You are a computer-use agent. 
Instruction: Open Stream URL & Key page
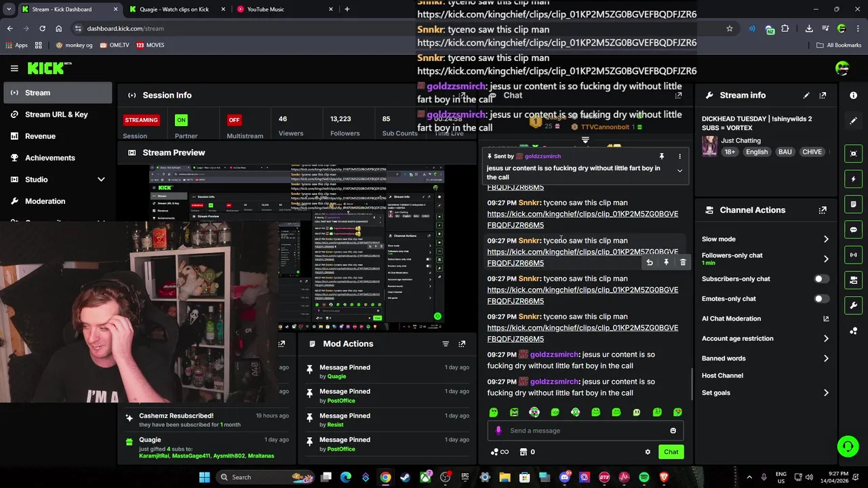coord(58,115)
